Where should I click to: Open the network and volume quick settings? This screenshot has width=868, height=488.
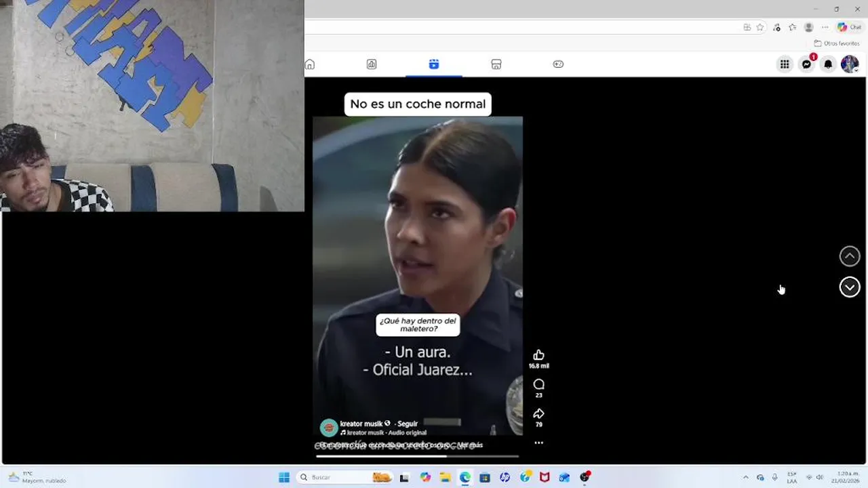tap(814, 477)
